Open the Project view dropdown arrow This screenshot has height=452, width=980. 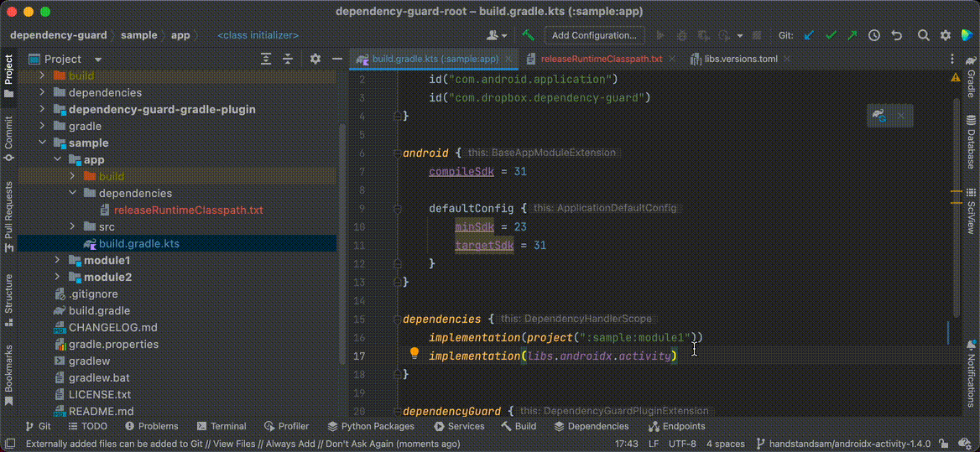click(x=98, y=60)
